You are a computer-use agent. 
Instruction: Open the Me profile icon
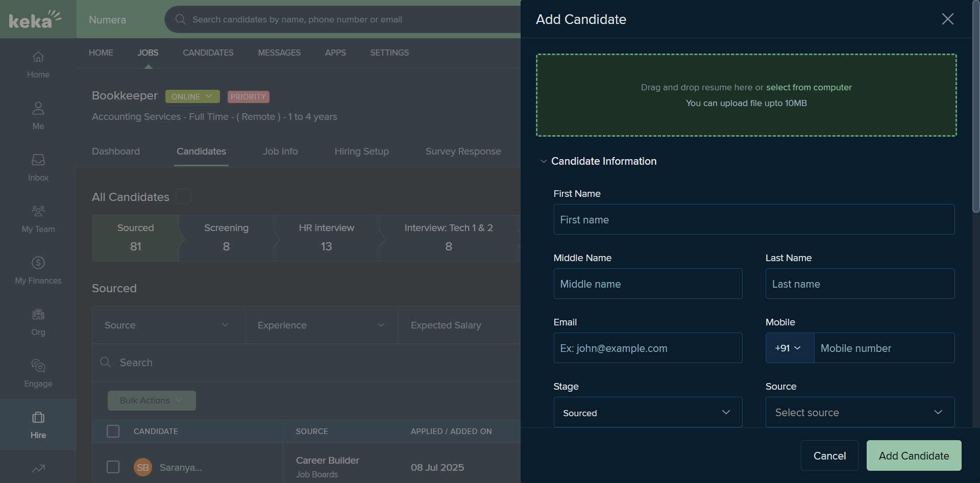coord(38,108)
